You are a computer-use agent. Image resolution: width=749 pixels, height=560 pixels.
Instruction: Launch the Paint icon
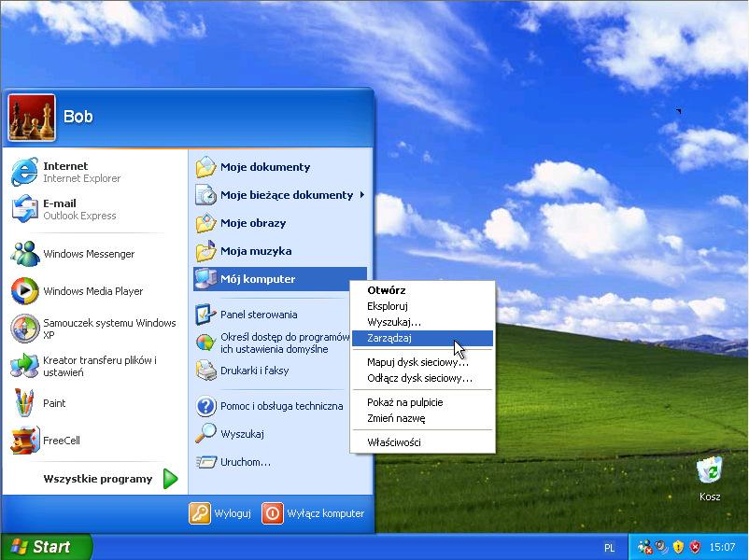[25, 403]
